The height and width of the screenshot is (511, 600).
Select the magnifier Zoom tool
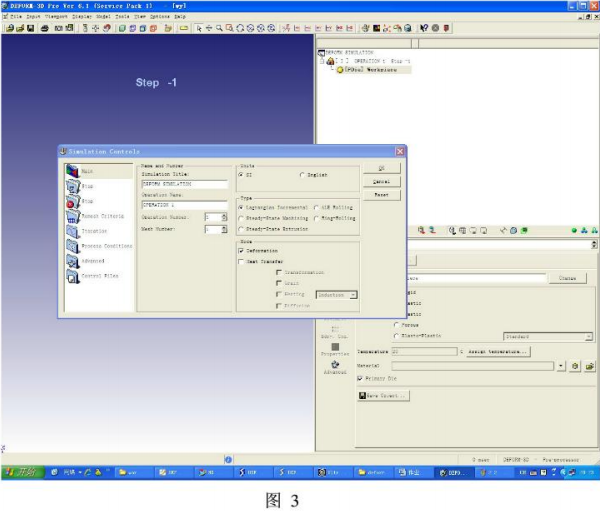[x=219, y=28]
